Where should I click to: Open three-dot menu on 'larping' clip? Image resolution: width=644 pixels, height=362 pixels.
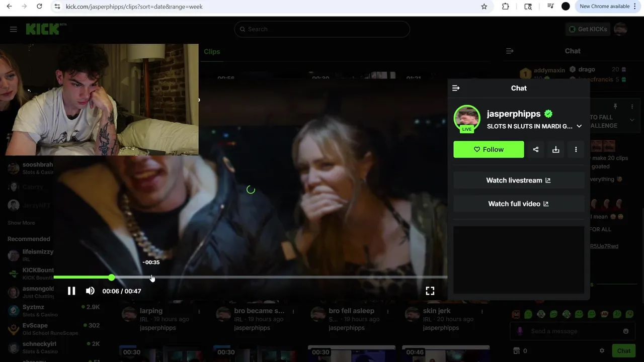(x=199, y=311)
